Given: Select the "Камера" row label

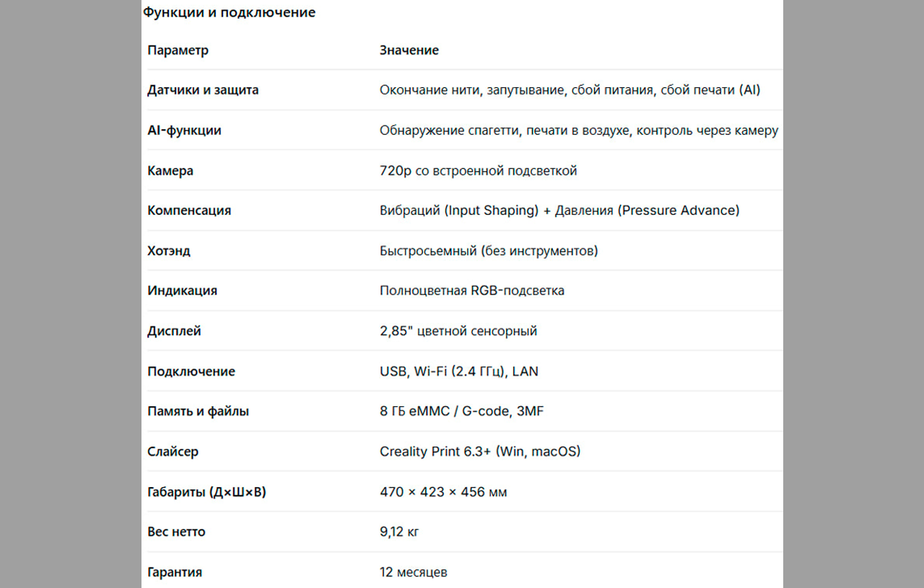Looking at the screenshot, I should pyautogui.click(x=170, y=171).
